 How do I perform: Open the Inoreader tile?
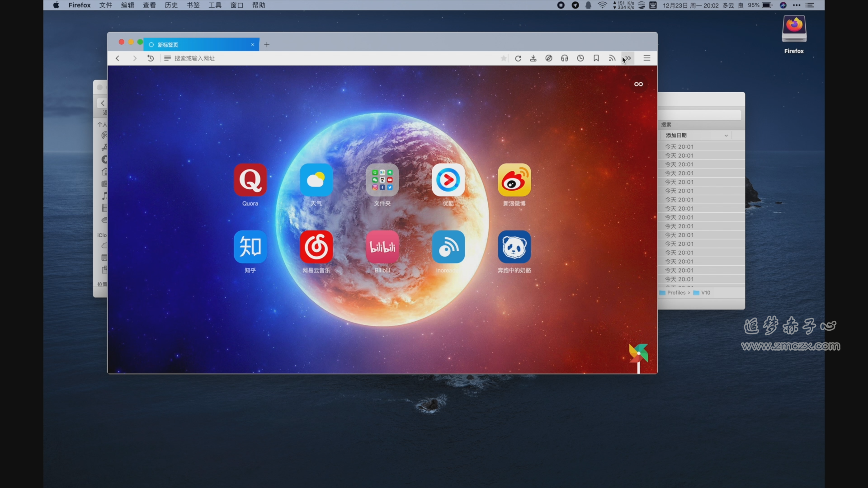click(448, 247)
